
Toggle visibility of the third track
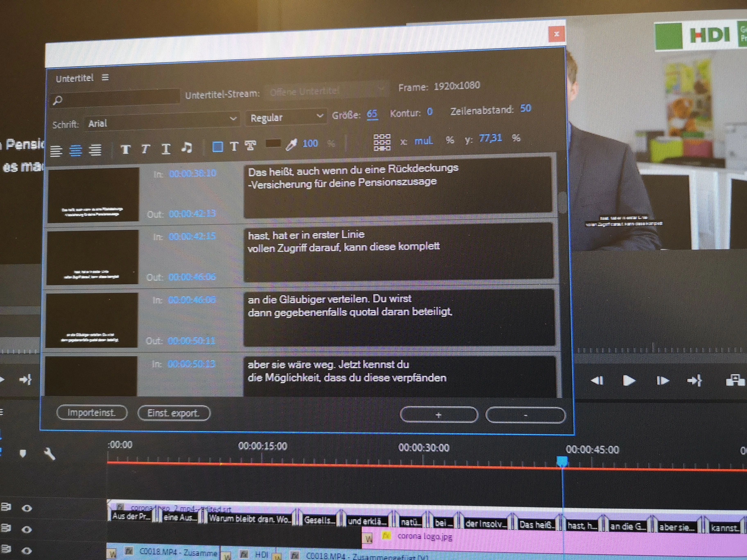coord(27,551)
